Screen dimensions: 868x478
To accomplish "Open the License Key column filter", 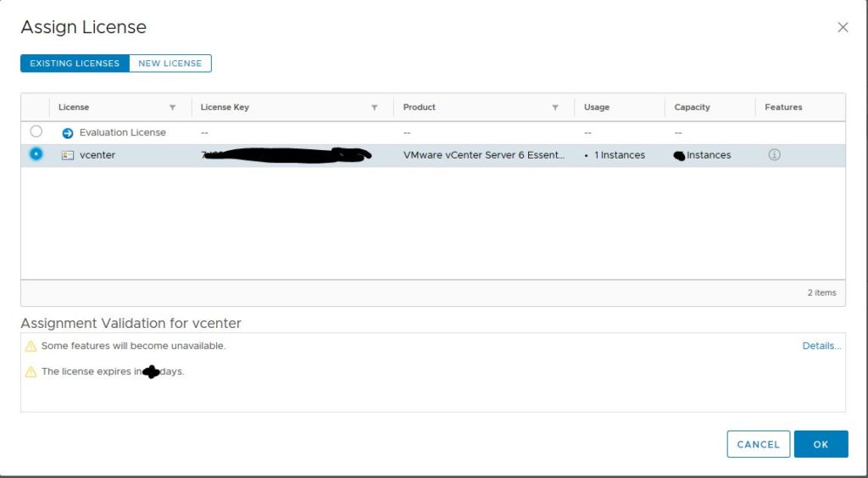I will pyautogui.click(x=374, y=108).
